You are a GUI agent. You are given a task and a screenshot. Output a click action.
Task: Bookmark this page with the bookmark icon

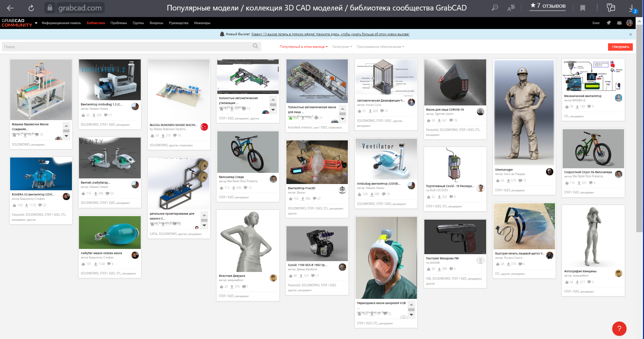(x=583, y=8)
